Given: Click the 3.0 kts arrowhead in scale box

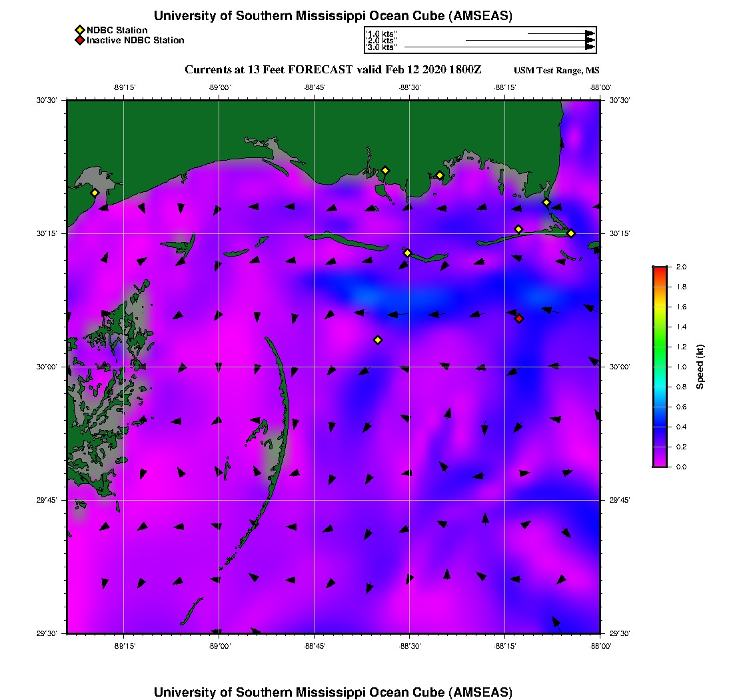Looking at the screenshot, I should pyautogui.click(x=590, y=47).
